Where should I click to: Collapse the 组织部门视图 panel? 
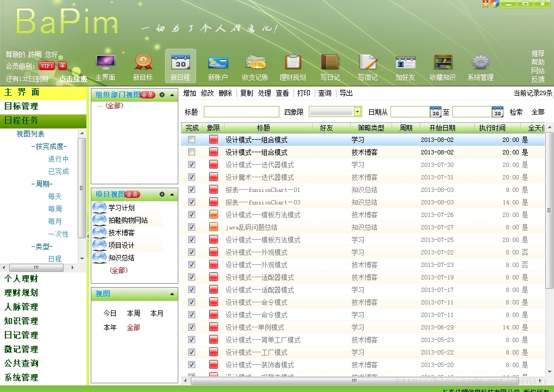click(172, 95)
